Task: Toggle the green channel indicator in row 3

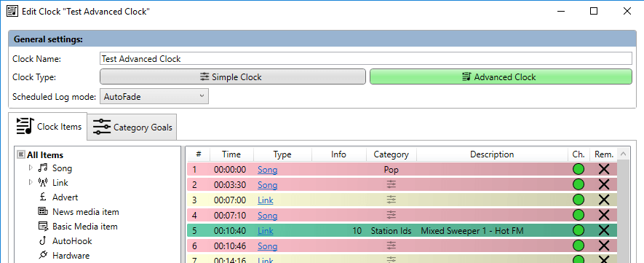Action: [x=579, y=200]
